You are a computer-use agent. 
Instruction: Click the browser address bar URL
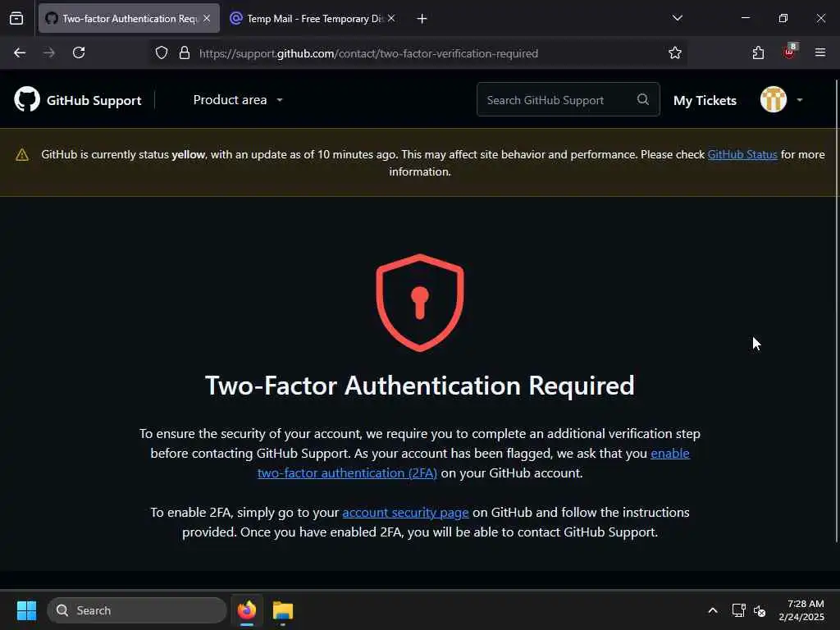coord(368,53)
